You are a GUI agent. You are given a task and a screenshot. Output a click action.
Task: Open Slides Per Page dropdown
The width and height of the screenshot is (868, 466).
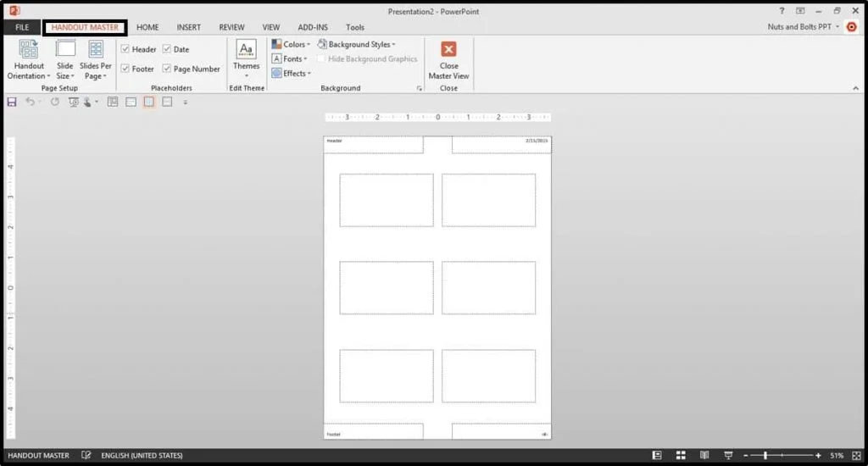[x=96, y=60]
